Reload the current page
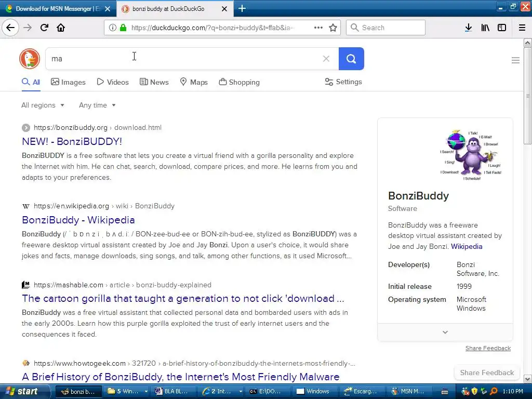The image size is (532, 399). (x=44, y=28)
